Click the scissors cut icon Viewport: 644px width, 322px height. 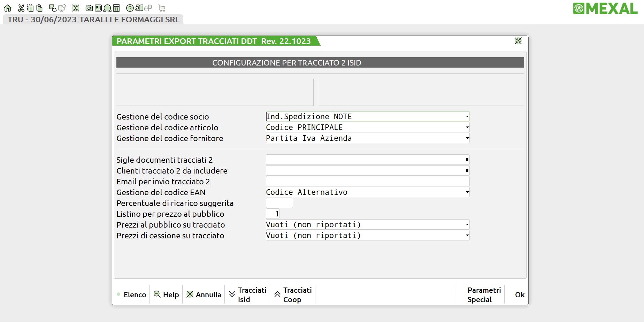click(x=21, y=8)
